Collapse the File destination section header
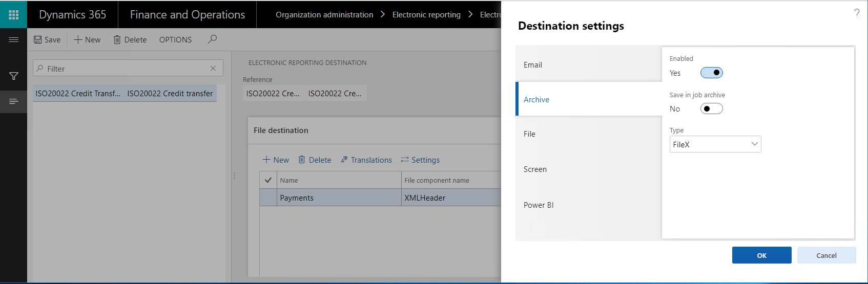This screenshot has width=868, height=284. tap(374, 130)
